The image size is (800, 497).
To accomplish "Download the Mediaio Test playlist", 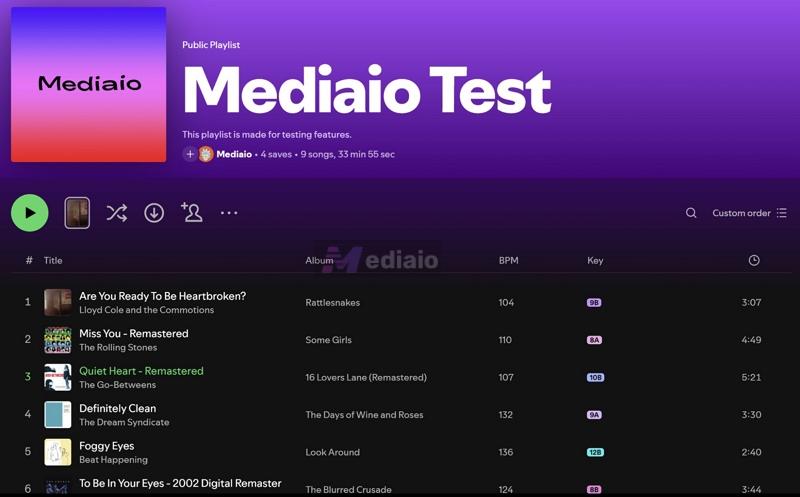I will tap(154, 213).
